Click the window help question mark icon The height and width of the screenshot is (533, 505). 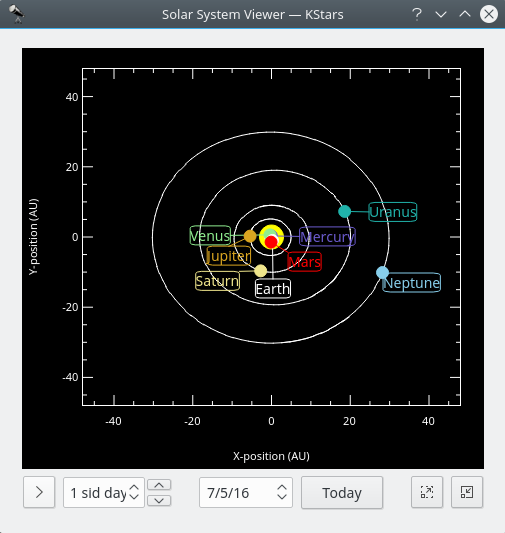pyautogui.click(x=417, y=14)
